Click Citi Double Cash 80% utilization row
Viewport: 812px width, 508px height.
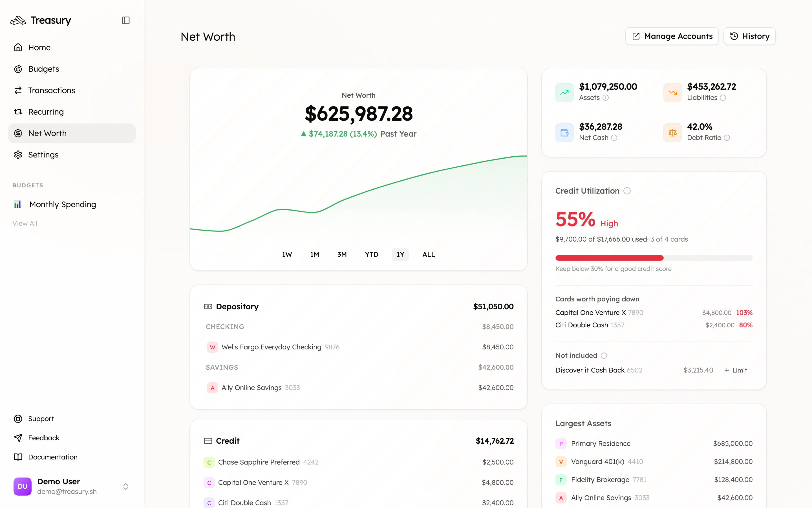(654, 325)
